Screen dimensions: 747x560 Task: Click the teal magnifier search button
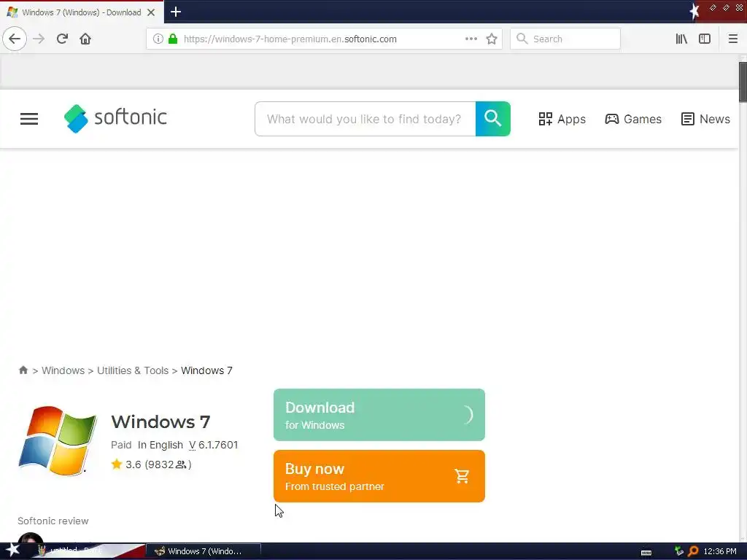[x=492, y=119]
